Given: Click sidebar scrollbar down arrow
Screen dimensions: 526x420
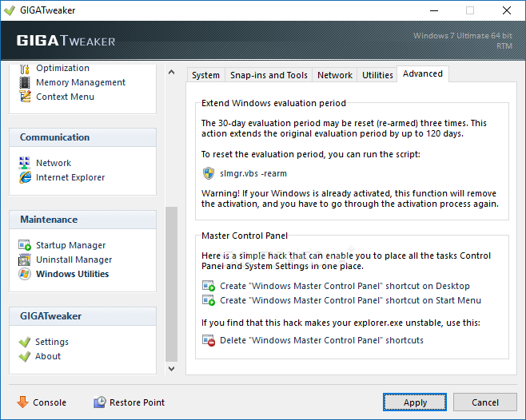Looking at the screenshot, I should pos(171,369).
